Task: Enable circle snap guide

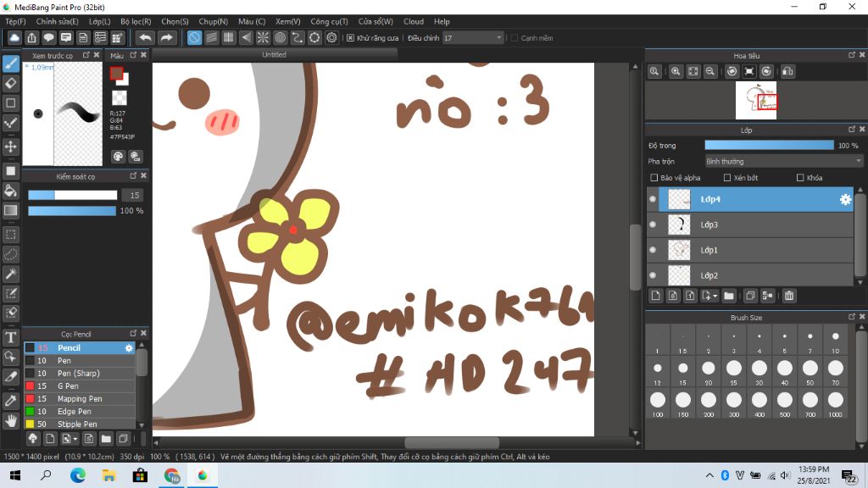Action: [x=280, y=37]
